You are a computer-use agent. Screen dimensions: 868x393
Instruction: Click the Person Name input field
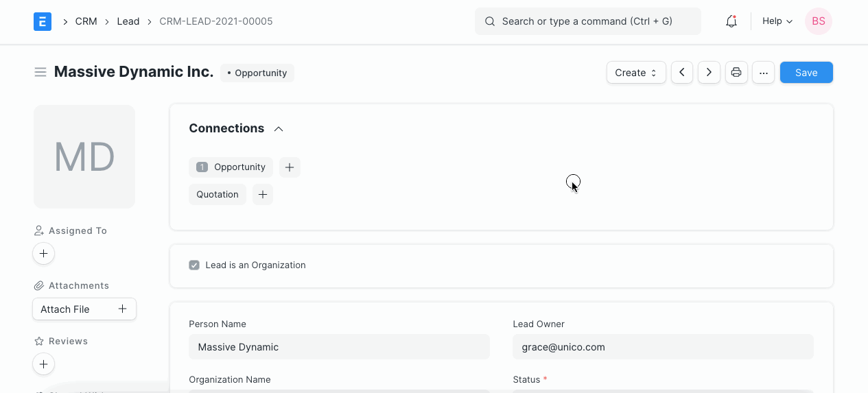coord(339,347)
